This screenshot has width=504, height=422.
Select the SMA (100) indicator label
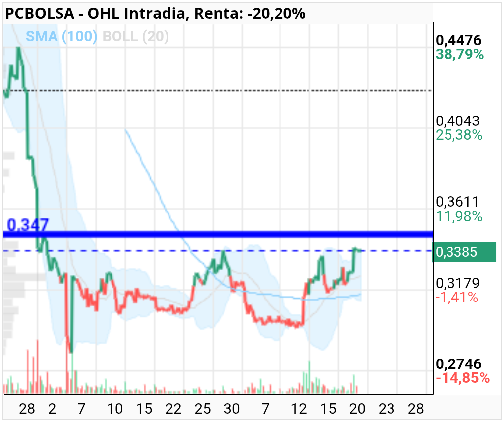[61, 36]
